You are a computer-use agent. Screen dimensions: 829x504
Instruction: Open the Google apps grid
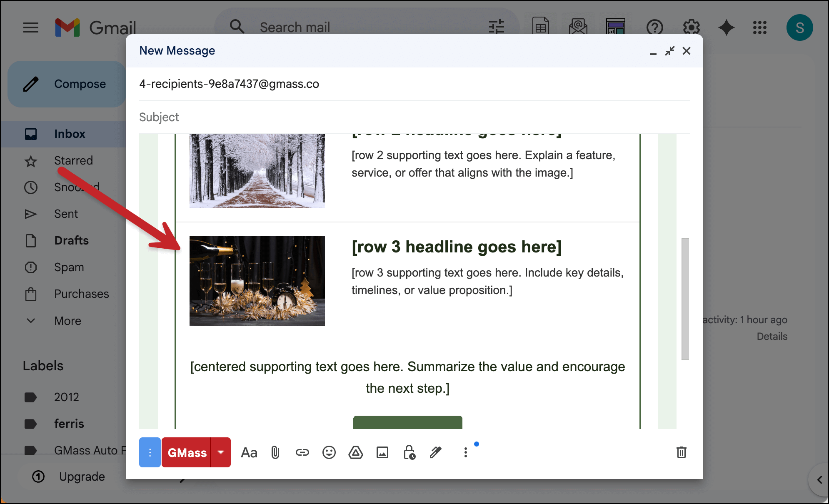(x=759, y=27)
